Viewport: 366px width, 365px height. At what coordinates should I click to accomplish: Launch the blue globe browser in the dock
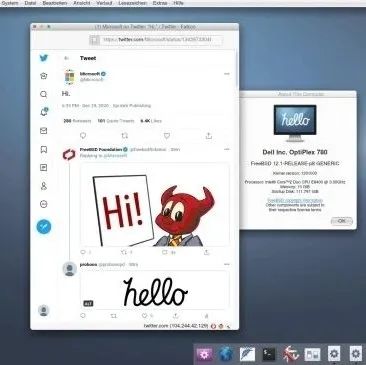[226, 354]
